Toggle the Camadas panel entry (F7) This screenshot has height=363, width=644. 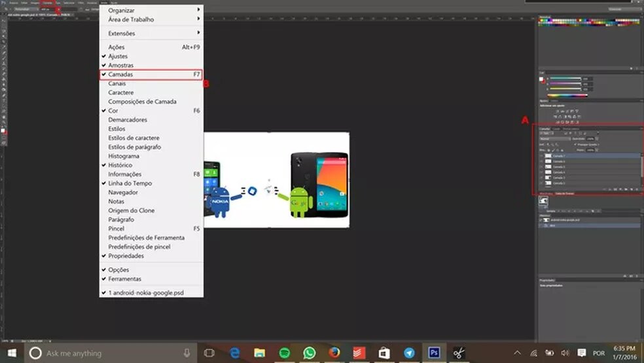tap(151, 75)
